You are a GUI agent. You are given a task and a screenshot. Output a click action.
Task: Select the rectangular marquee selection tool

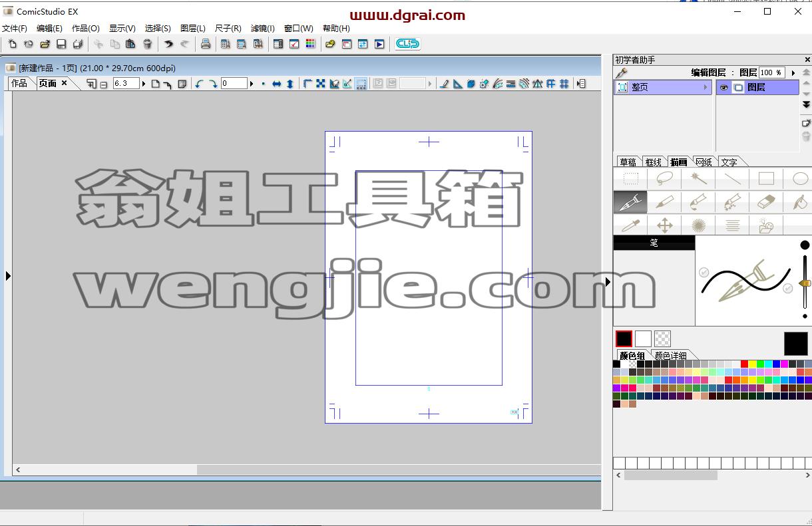(630, 178)
